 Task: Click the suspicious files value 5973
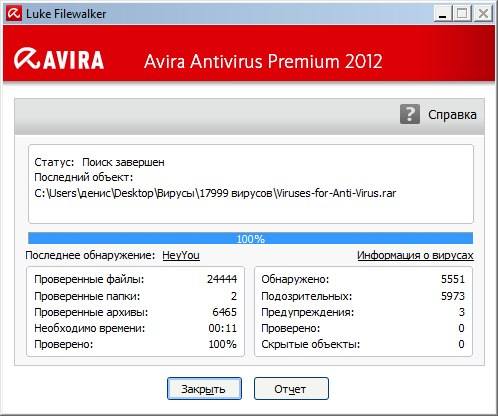pos(453,296)
